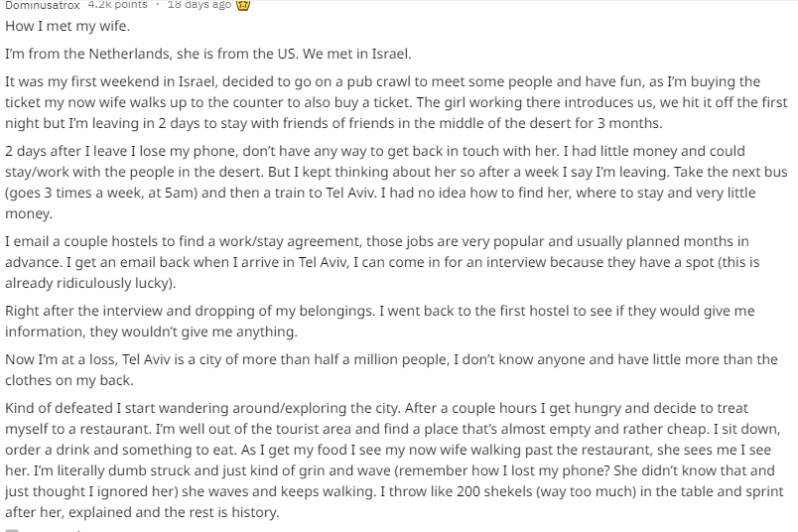Click the partially visible reply icon at bottom
798x532 pixels.
pyautogui.click(x=12, y=530)
